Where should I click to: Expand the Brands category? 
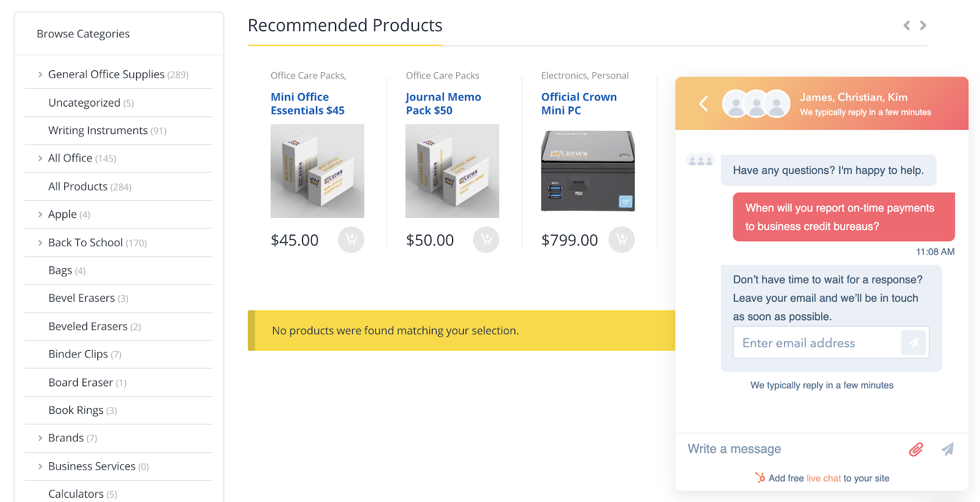pos(40,438)
